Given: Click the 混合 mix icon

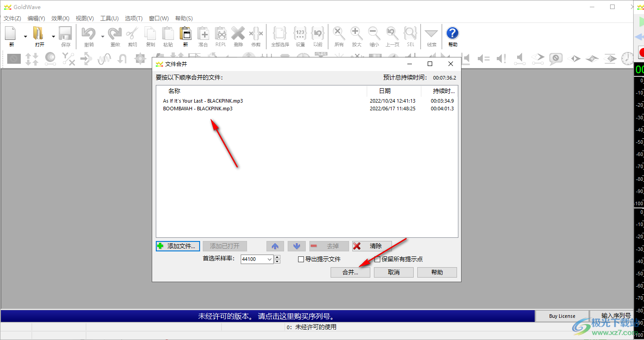Looking at the screenshot, I should (x=203, y=34).
